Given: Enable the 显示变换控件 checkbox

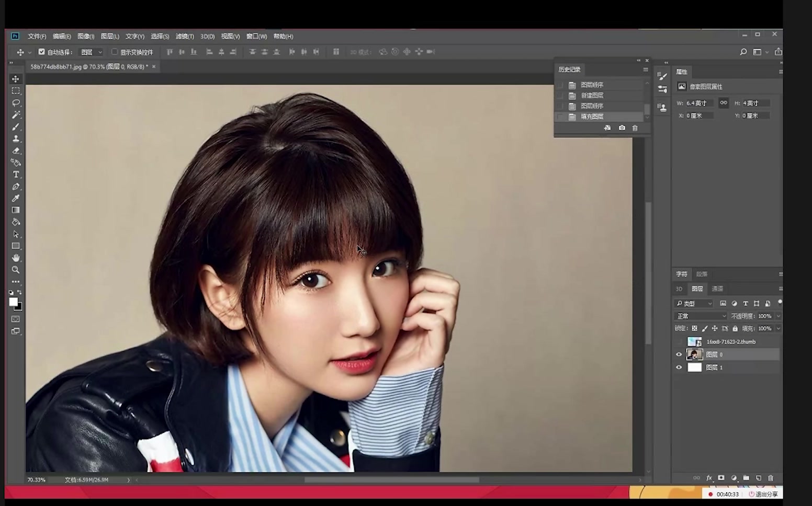Looking at the screenshot, I should click(x=115, y=52).
